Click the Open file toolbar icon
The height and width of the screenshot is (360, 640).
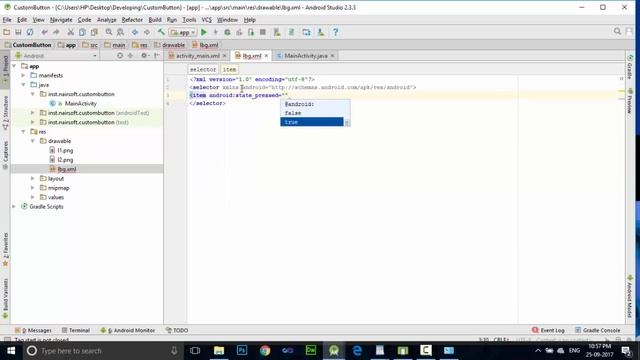(7, 32)
